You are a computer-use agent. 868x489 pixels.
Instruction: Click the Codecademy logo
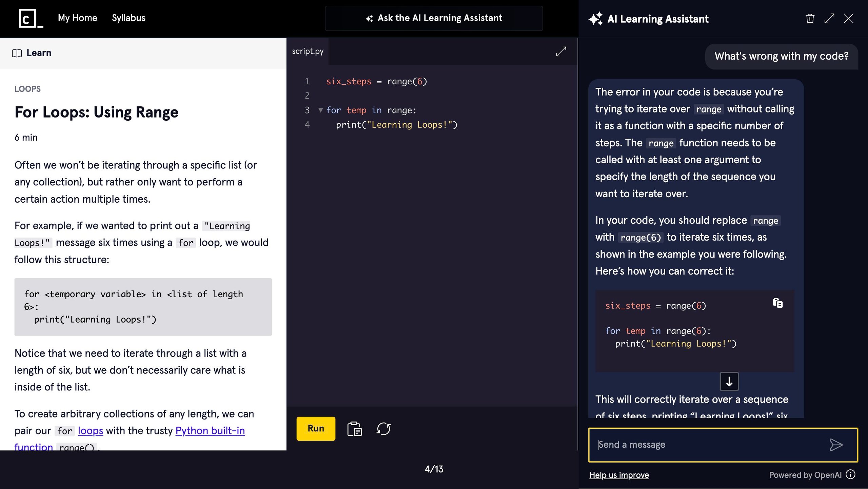(x=30, y=19)
